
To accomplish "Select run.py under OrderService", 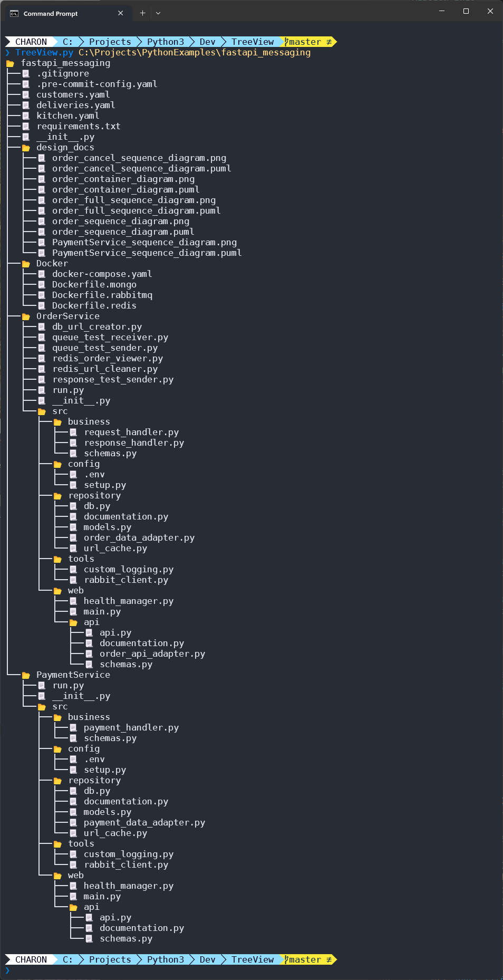I will (x=69, y=390).
